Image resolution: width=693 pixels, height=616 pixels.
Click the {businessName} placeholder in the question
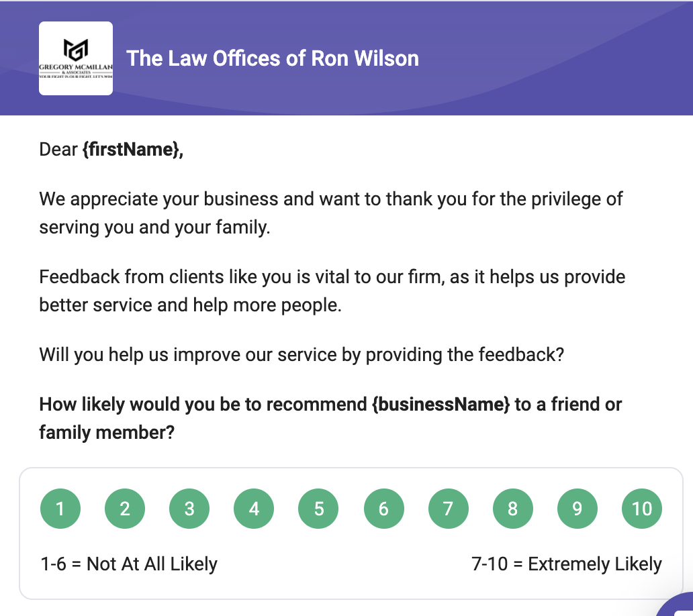click(x=441, y=405)
